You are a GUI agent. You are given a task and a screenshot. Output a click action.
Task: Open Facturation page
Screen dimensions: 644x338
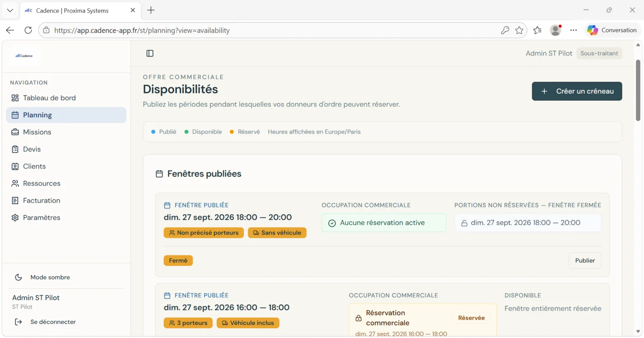pos(66,201)
